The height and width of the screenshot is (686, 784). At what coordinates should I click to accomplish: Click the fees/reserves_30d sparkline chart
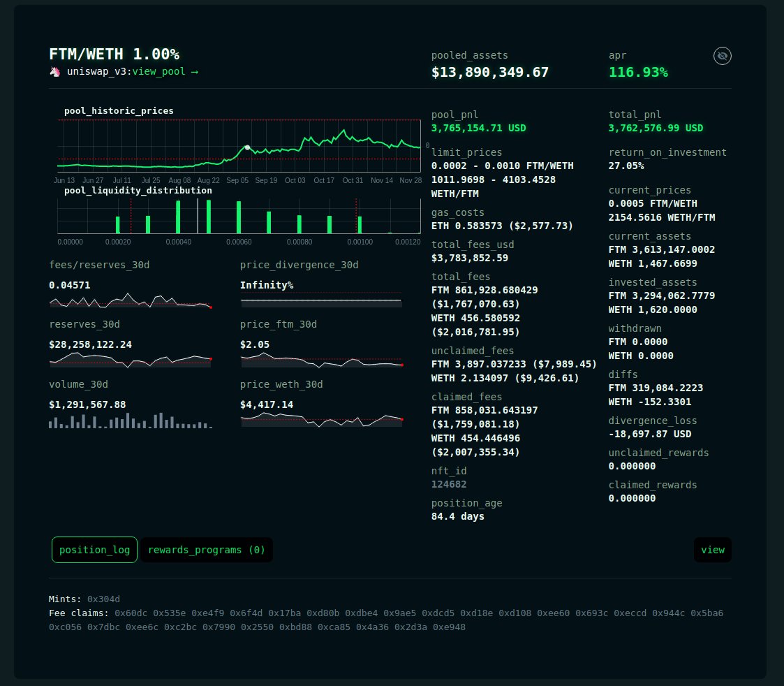131,300
